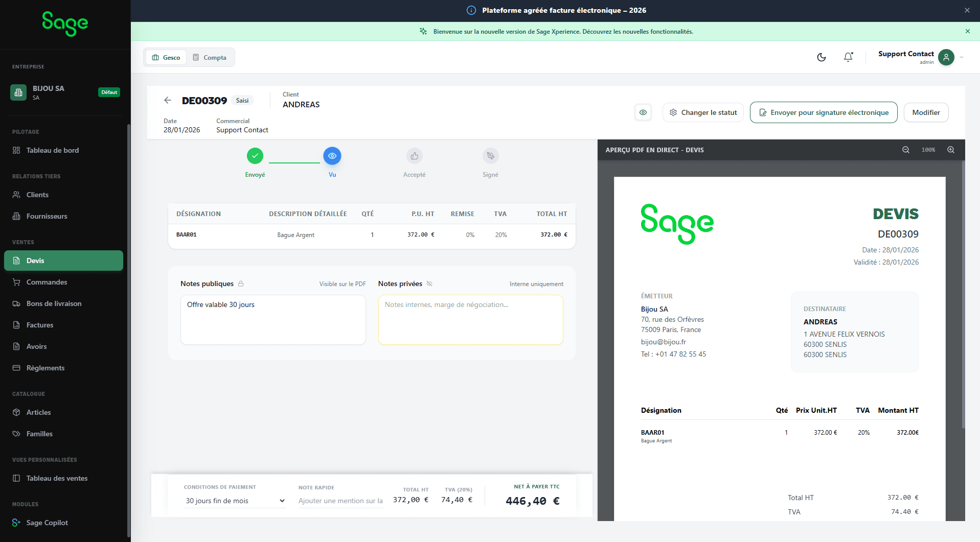Click the ANDREAS client name
980x542 pixels.
click(301, 104)
